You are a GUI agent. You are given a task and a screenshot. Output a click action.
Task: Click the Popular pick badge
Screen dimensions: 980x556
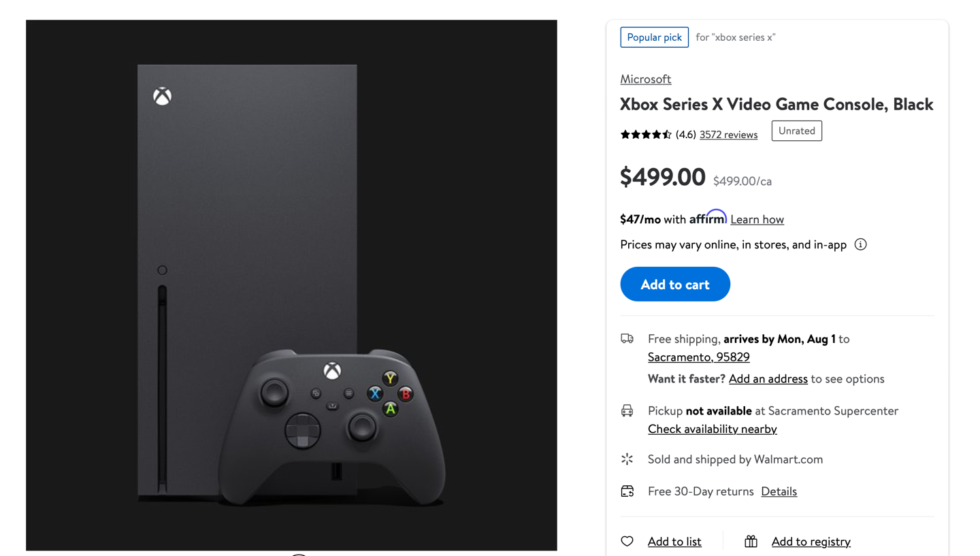coord(654,37)
